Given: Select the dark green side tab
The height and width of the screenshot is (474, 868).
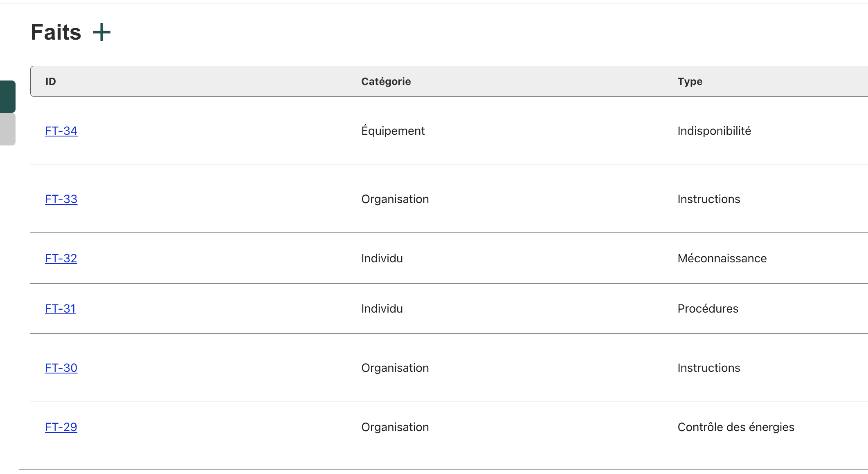Looking at the screenshot, I should point(7,96).
